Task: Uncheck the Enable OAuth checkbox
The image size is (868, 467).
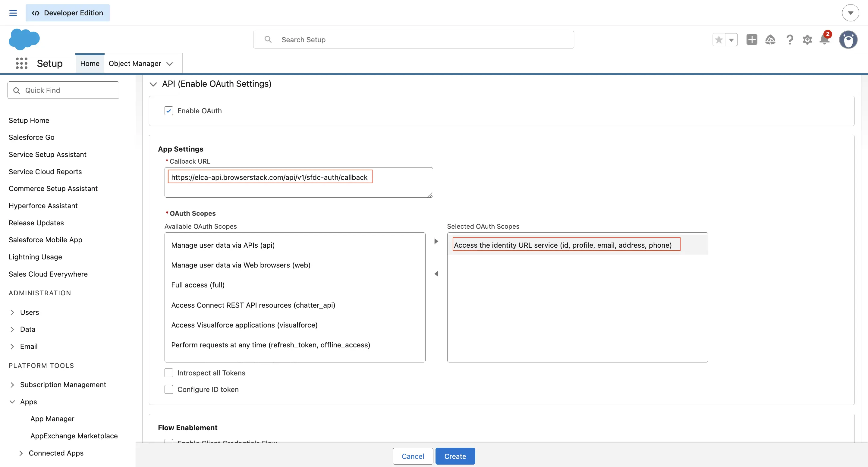Action: (x=169, y=111)
